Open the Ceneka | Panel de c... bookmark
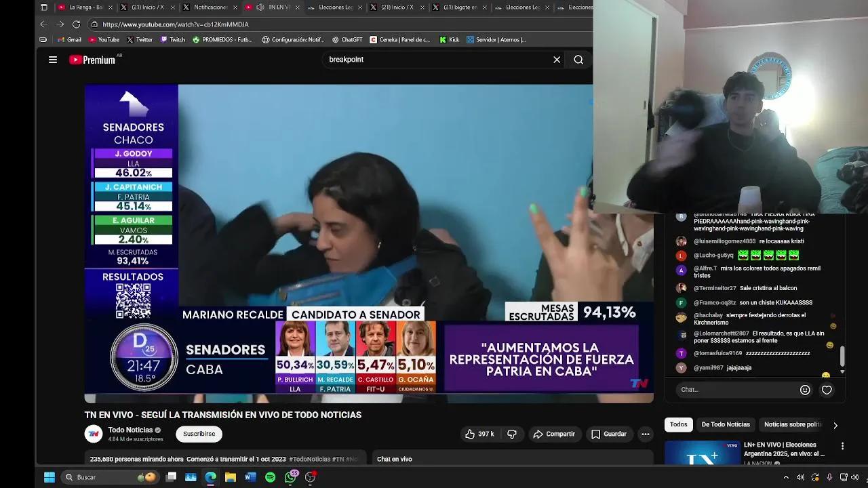This screenshot has height=488, width=868. tap(400, 40)
